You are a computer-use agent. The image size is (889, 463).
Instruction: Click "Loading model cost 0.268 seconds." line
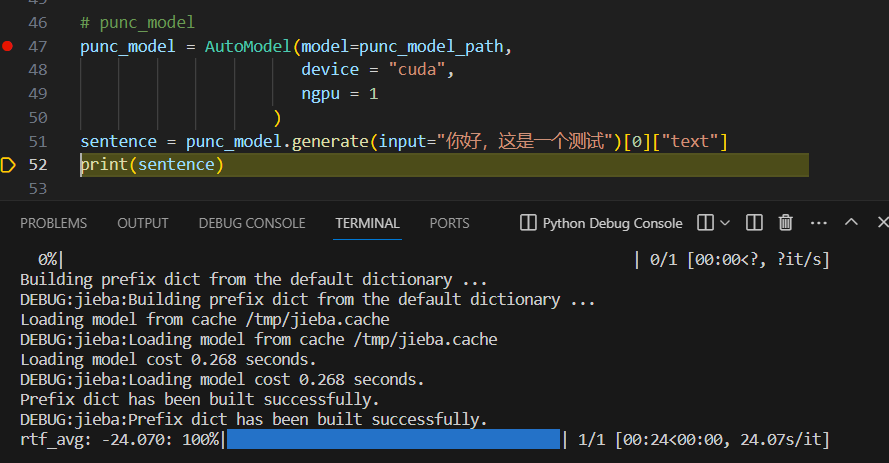click(168, 359)
